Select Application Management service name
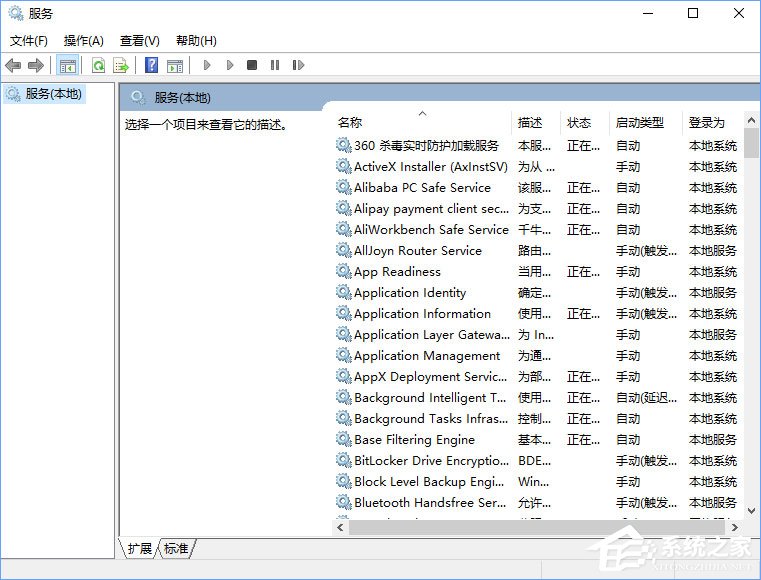 (x=427, y=356)
